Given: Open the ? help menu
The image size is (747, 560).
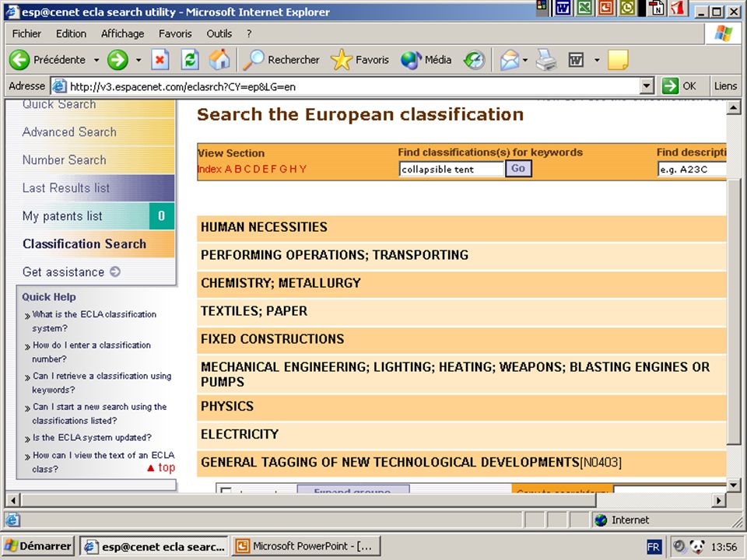Looking at the screenshot, I should click(249, 33).
